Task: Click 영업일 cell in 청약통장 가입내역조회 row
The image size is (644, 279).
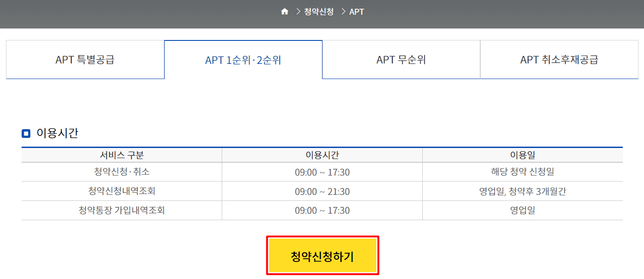Action: tap(523, 211)
